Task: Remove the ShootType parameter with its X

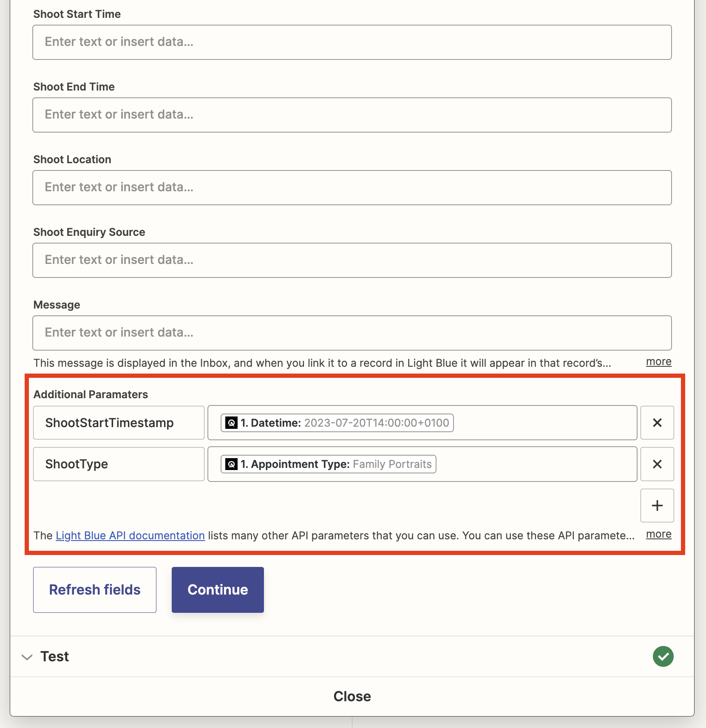Action: (657, 464)
